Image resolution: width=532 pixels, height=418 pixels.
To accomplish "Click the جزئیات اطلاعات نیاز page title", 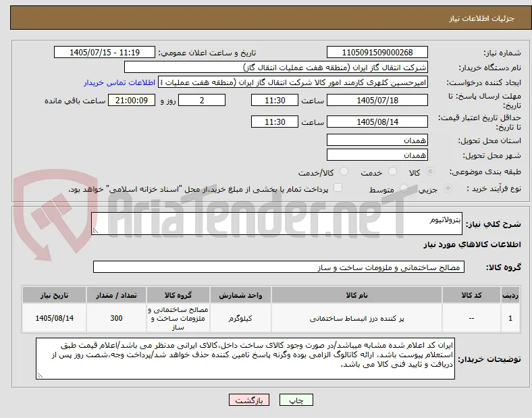I will point(482,18).
